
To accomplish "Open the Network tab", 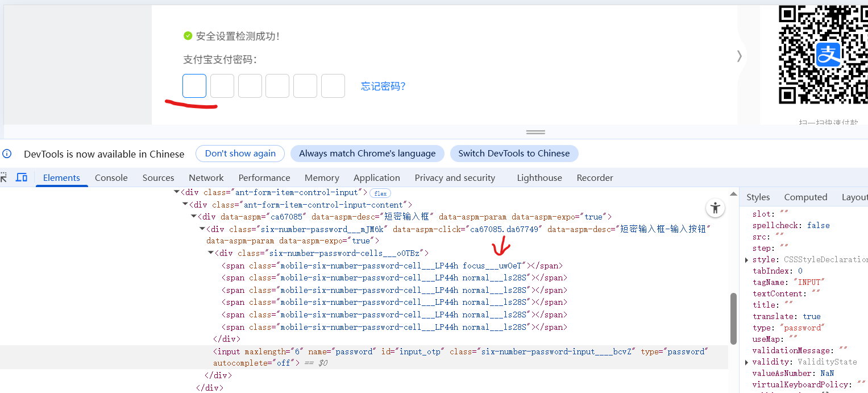I will point(206,177).
